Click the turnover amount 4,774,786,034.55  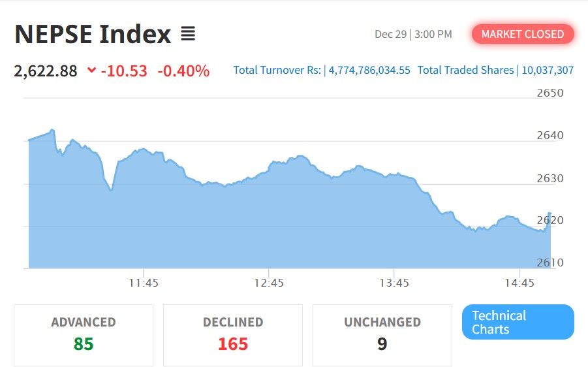pyautogui.click(x=369, y=70)
